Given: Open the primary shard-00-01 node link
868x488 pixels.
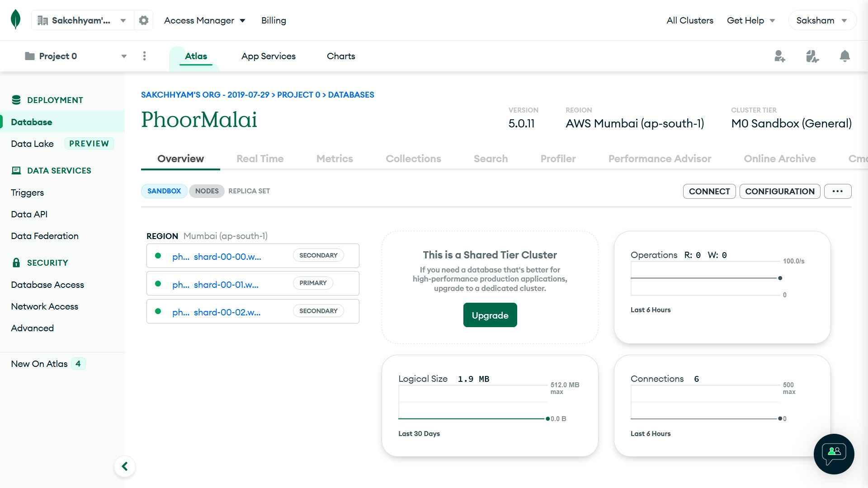Looking at the screenshot, I should pyautogui.click(x=215, y=285).
